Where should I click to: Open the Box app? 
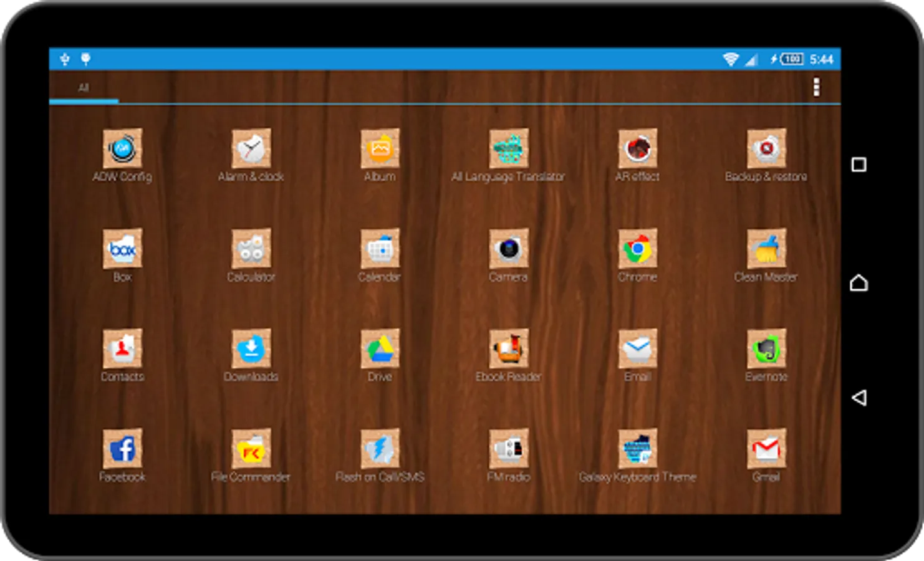click(x=122, y=249)
